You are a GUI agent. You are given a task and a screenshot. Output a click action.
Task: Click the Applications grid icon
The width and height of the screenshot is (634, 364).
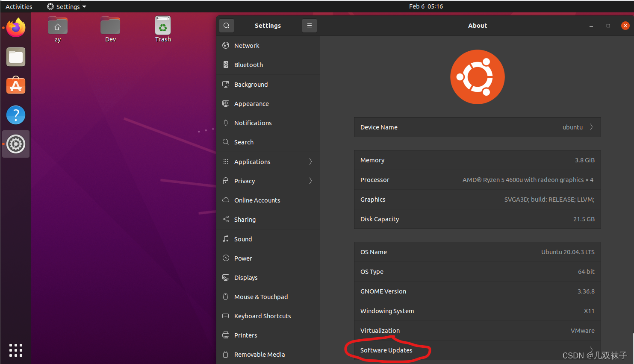tap(226, 161)
